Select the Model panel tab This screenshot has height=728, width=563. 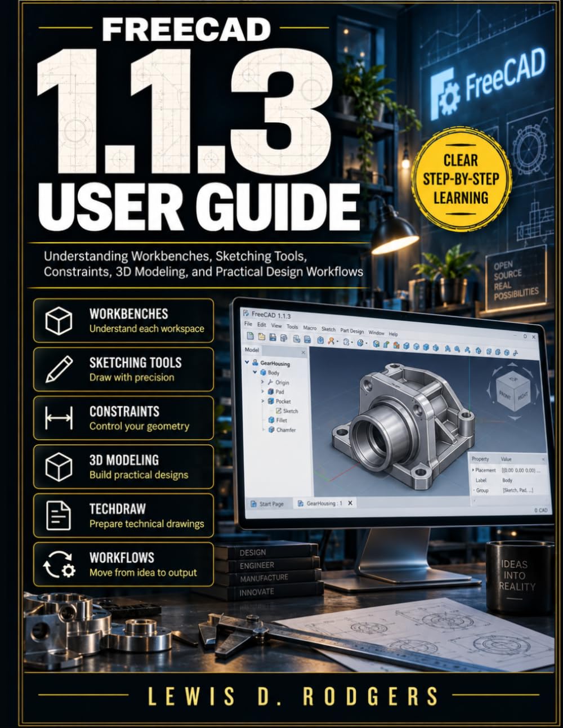[252, 350]
